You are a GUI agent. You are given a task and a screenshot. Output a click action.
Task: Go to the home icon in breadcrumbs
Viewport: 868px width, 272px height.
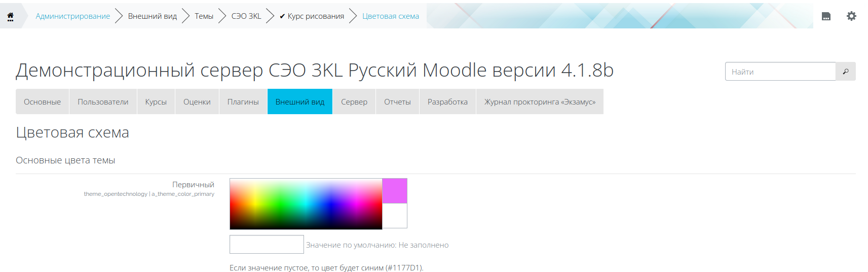(10, 16)
